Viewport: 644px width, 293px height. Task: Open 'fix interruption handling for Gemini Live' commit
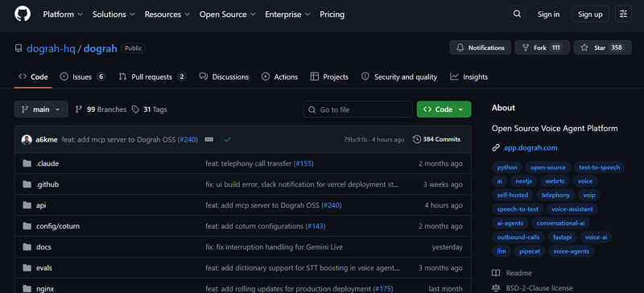274,247
